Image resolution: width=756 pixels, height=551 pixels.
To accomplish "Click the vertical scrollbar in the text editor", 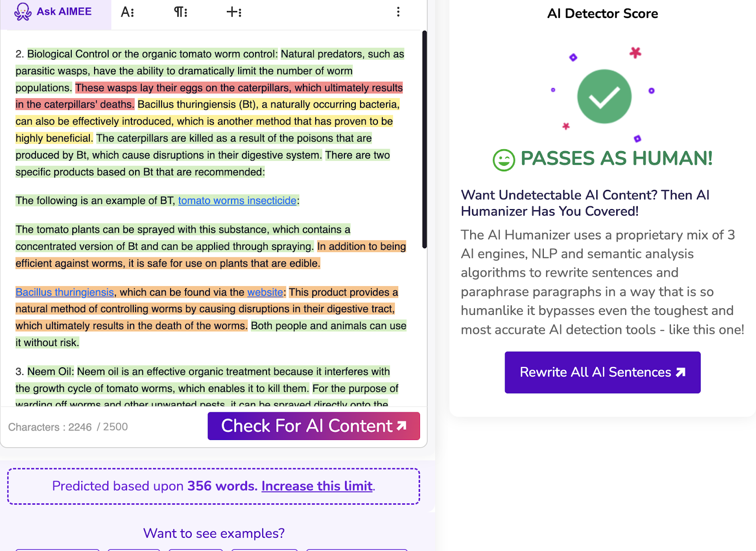I will (424, 139).
